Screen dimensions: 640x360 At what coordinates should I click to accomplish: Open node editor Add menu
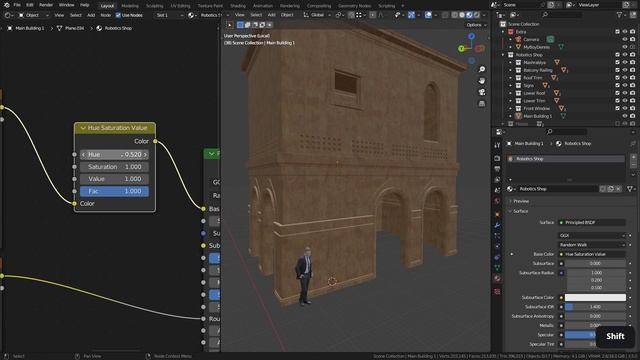[x=91, y=15]
